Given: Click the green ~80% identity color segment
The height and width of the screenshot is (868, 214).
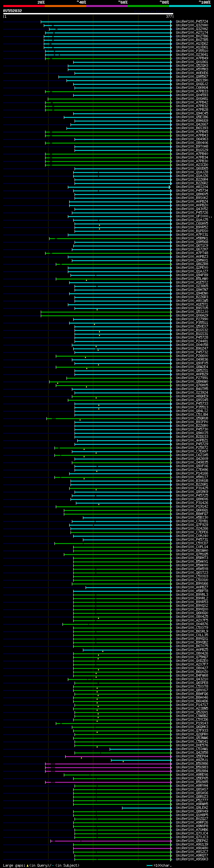Looking at the screenshot, I should pos(148,6).
